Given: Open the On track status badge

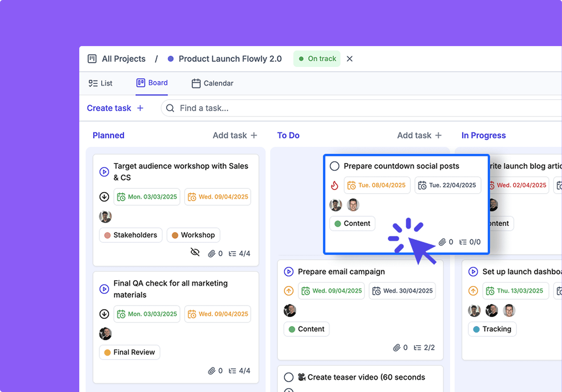Looking at the screenshot, I should tap(317, 59).
